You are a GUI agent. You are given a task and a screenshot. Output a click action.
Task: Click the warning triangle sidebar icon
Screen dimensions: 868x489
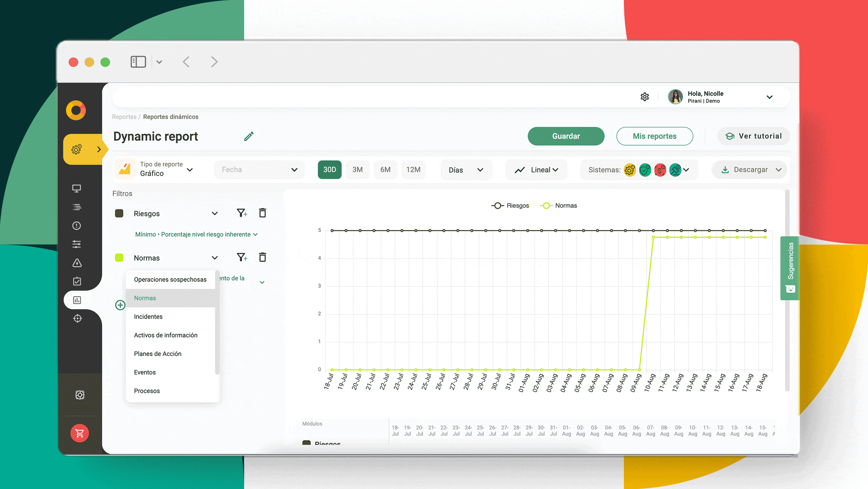[77, 263]
